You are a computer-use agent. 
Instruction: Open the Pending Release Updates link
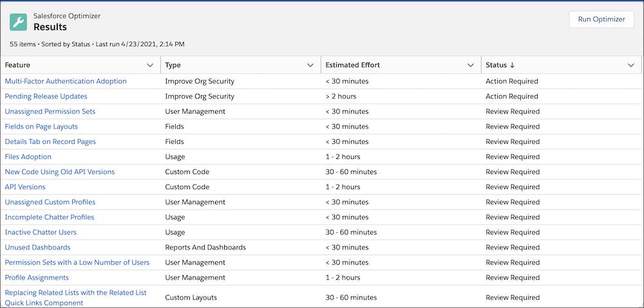click(x=46, y=96)
